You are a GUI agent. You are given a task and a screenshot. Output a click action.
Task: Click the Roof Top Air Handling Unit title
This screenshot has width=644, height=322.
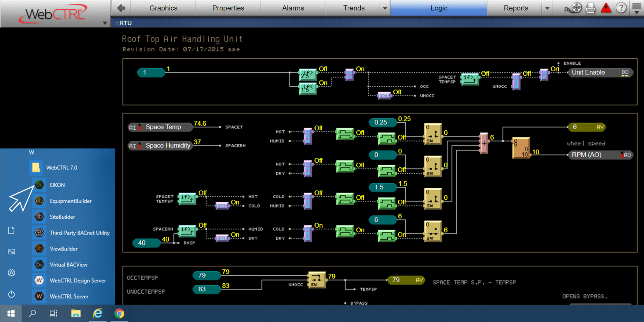click(x=182, y=39)
